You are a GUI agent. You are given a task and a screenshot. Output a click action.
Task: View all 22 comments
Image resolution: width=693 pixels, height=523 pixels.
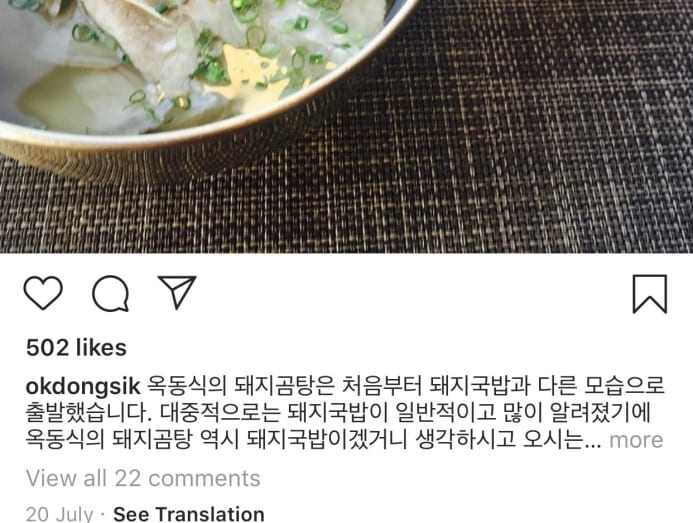143,478
